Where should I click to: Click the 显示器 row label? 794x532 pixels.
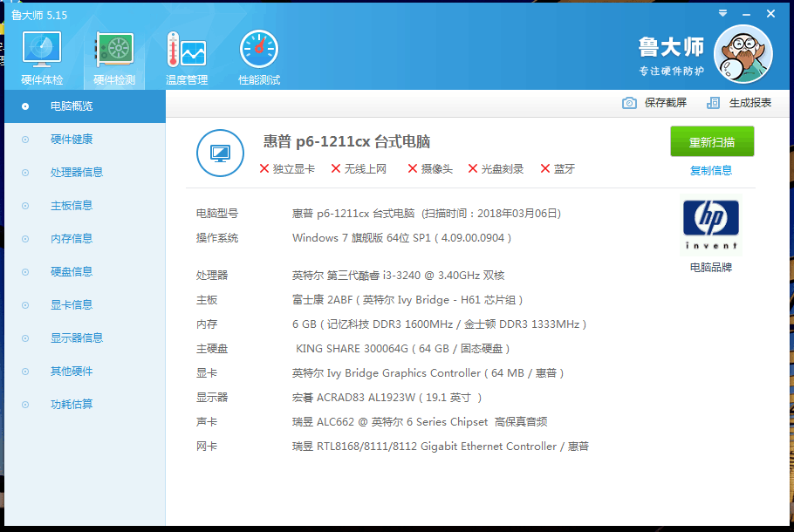212,398
